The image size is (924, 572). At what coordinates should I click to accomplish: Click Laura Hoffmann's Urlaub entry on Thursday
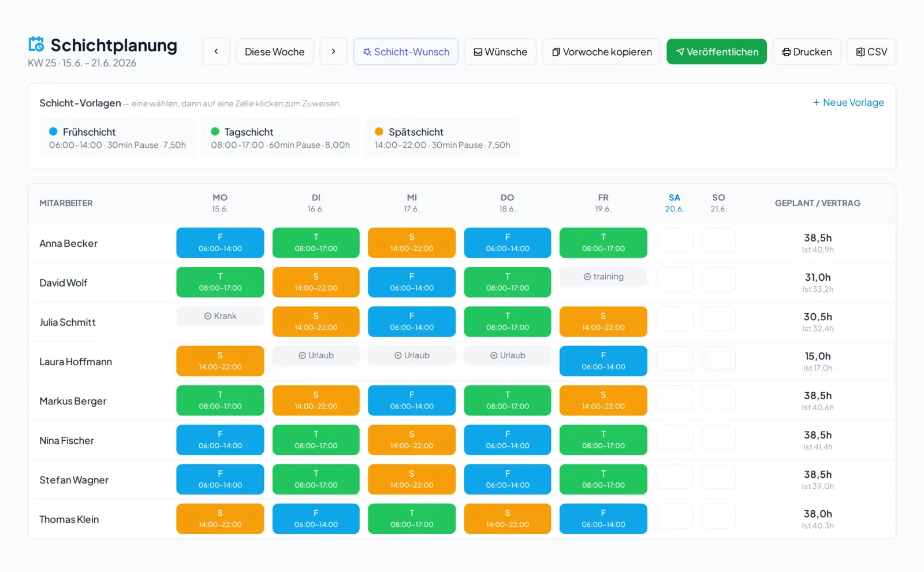click(508, 355)
